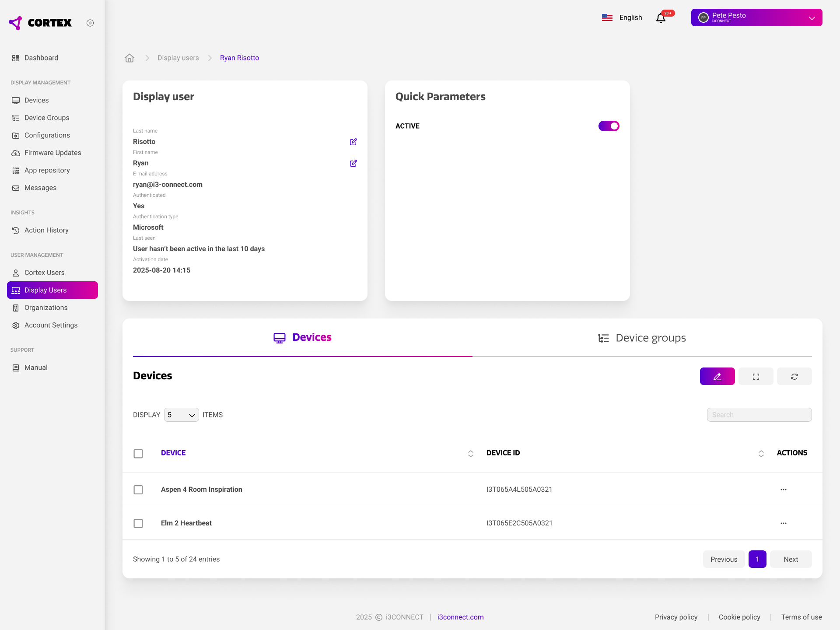Open the display items count dropdown
Image resolution: width=840 pixels, height=630 pixels.
181,415
